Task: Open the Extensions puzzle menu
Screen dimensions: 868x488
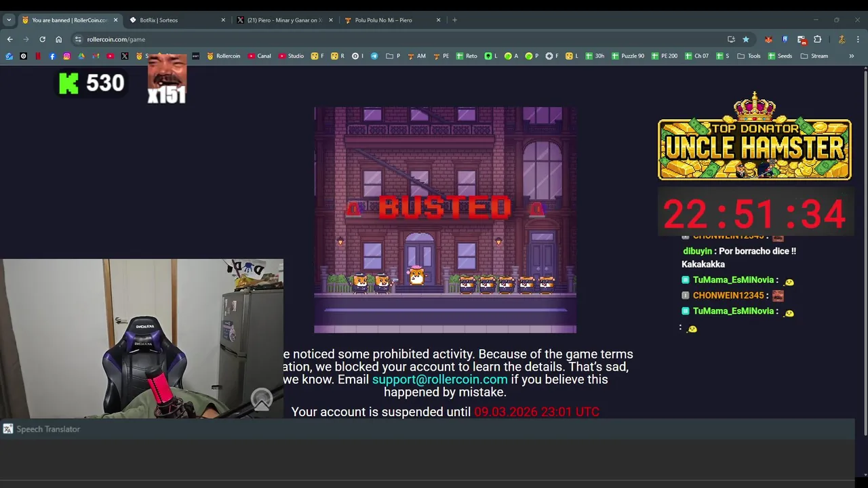Action: point(817,39)
